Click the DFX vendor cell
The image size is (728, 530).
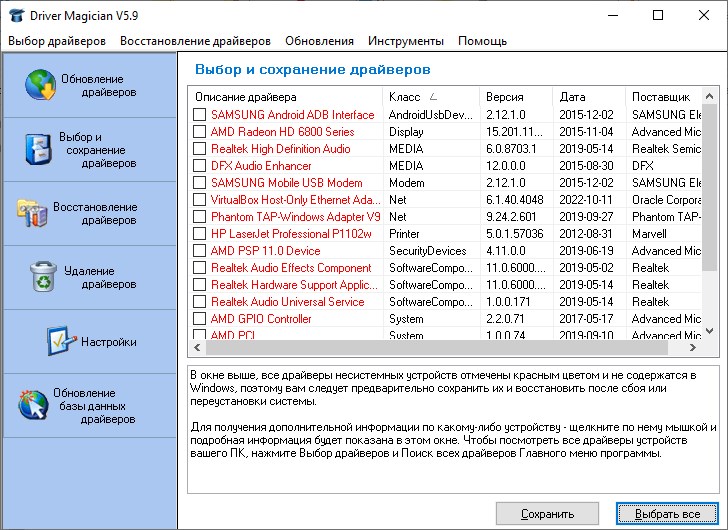(x=643, y=166)
